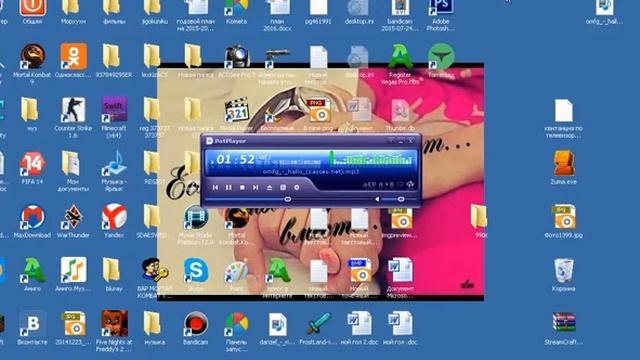The width and height of the screenshot is (640, 360).
Task: Select the Minecraft (x64) shortcut
Action: [114, 118]
